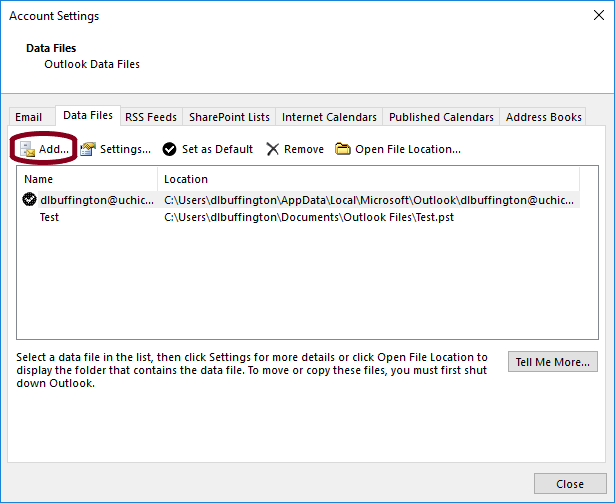Open the Address Books tab

(x=543, y=117)
